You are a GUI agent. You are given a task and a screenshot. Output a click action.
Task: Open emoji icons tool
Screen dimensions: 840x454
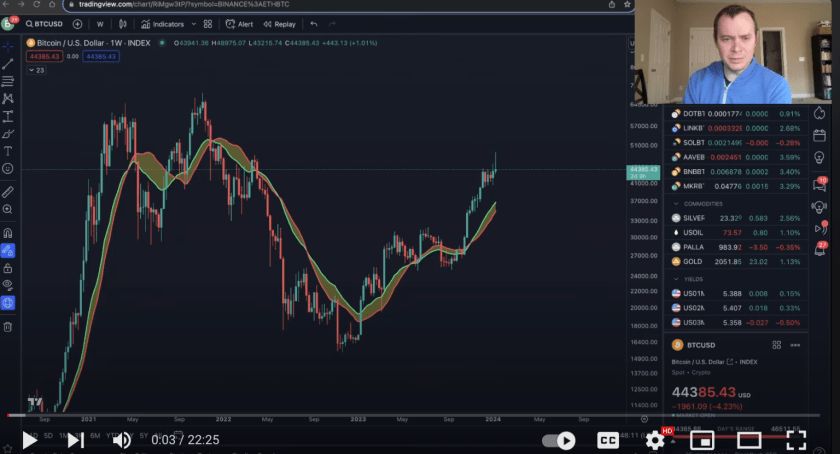pos(8,169)
